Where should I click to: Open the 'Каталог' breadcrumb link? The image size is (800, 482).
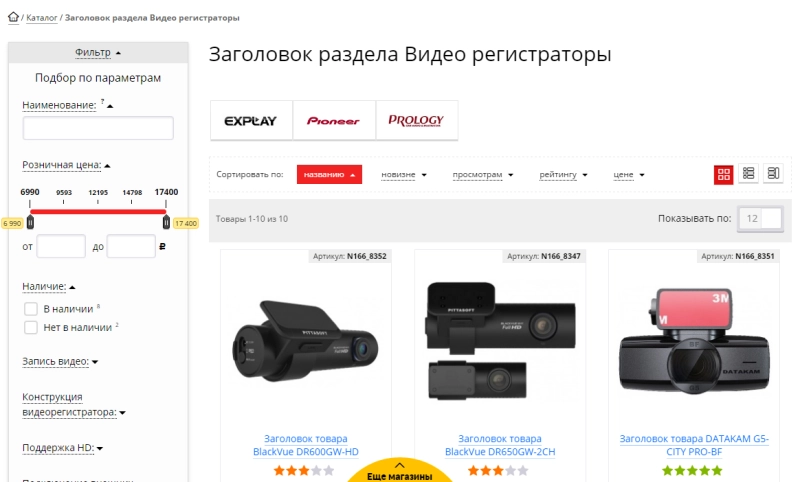pyautogui.click(x=42, y=18)
